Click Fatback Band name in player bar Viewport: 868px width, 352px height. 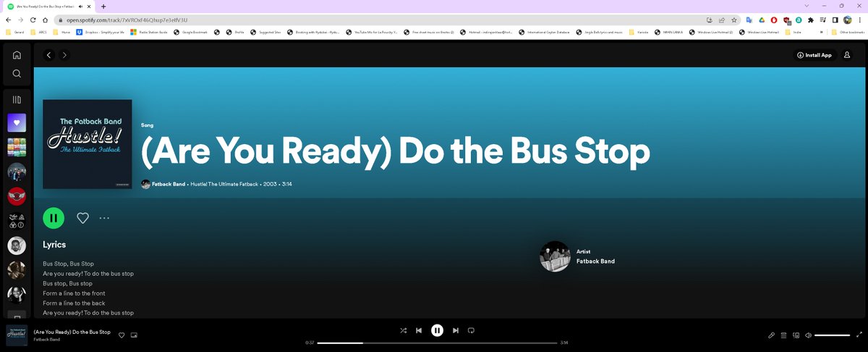pyautogui.click(x=46, y=340)
